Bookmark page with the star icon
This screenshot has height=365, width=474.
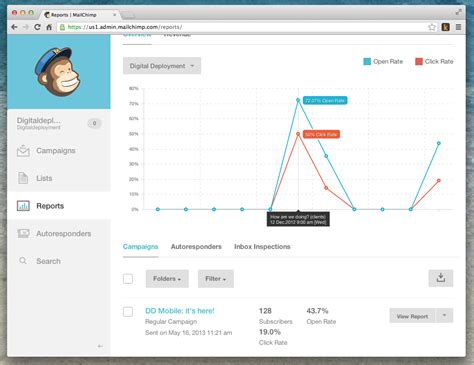point(432,27)
